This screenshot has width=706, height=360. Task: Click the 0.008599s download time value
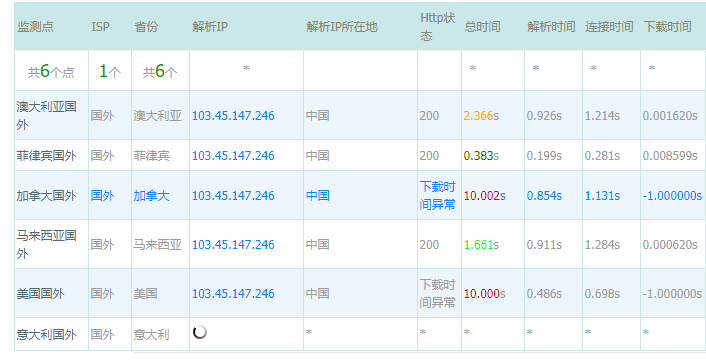[x=670, y=156]
